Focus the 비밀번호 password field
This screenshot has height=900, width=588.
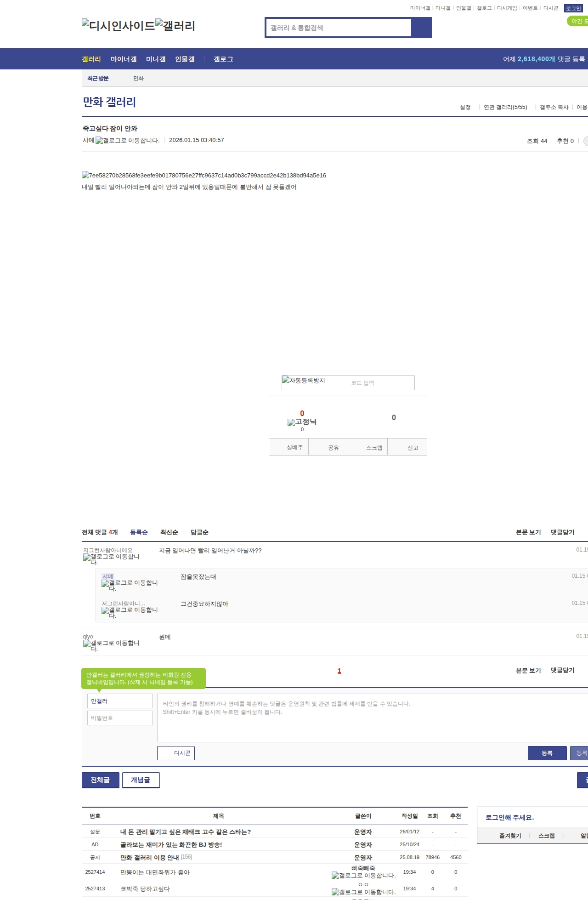[120, 718]
